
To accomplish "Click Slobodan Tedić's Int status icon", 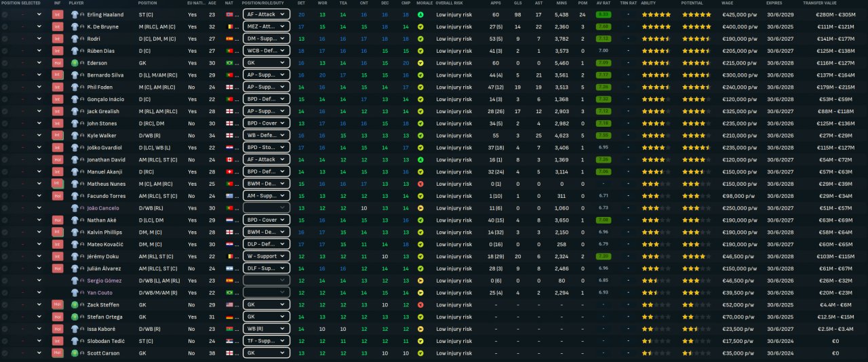I will 58,341.
